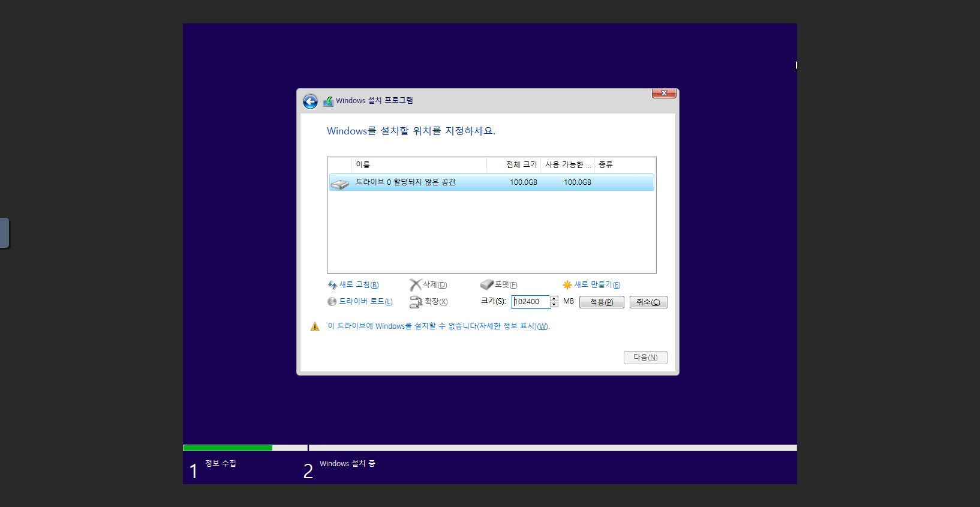
Task: Click the Windows 설치 중 step label
Action: (x=347, y=464)
